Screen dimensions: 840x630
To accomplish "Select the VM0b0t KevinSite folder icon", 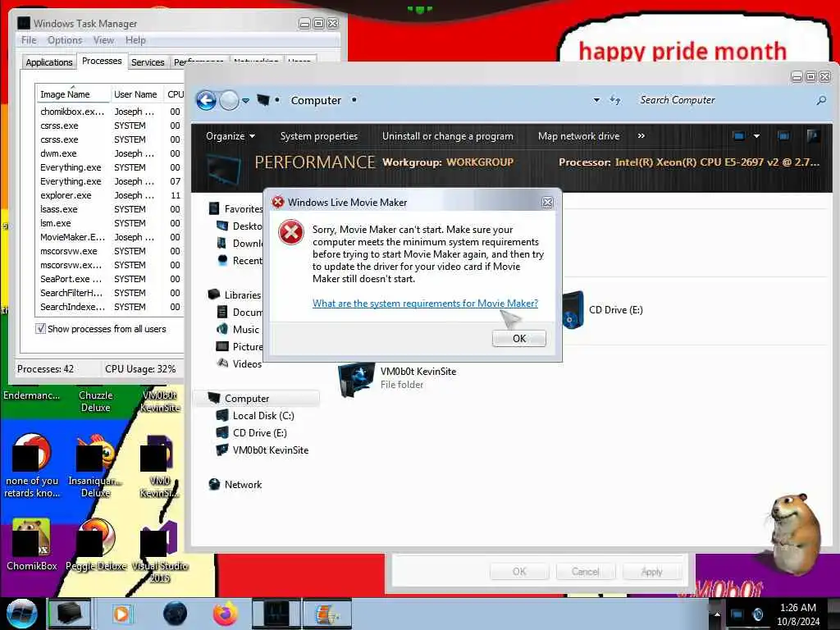I will tap(357, 379).
